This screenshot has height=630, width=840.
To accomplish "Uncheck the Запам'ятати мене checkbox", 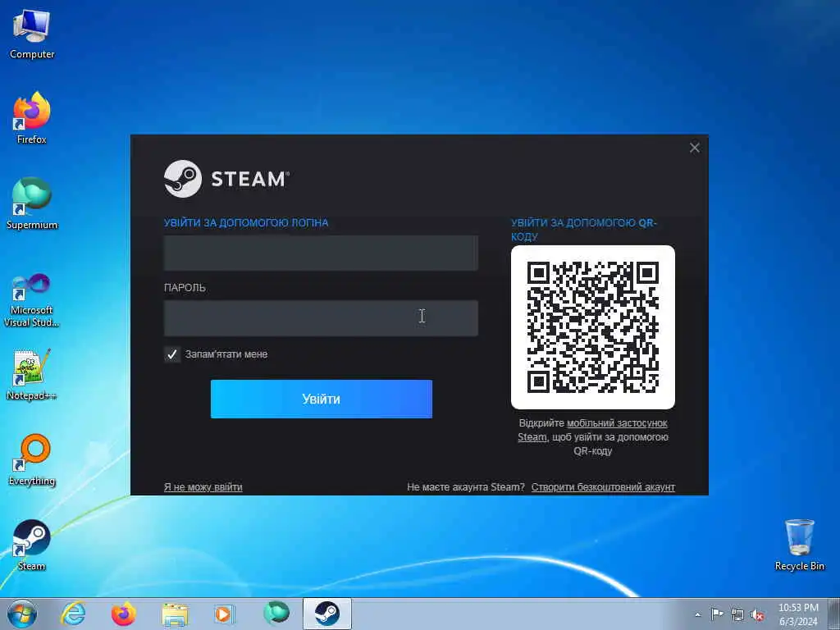I will tap(172, 354).
